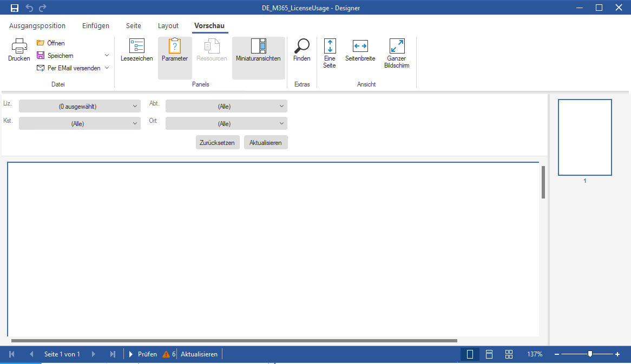Switch to the Ausgangsposition tab
The height and width of the screenshot is (364, 631).
tap(37, 26)
